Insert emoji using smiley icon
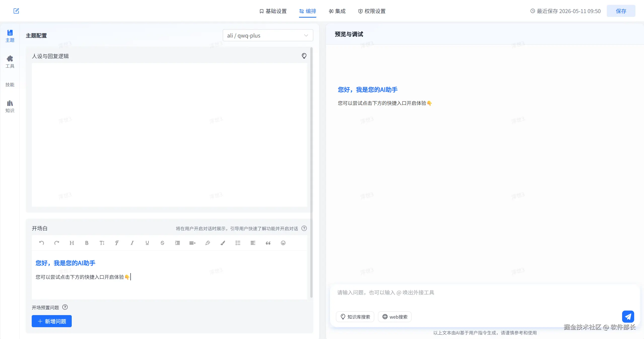Viewport: 644px width, 339px height. (x=283, y=243)
